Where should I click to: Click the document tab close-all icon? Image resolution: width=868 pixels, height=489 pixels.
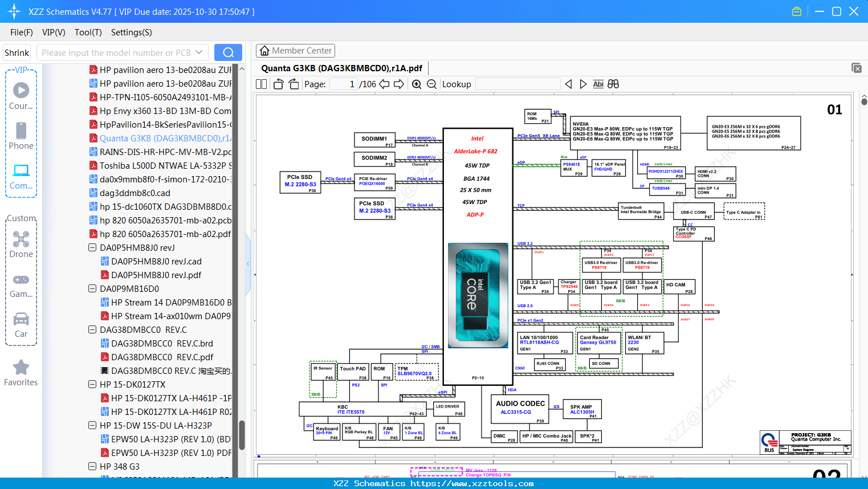[857, 68]
